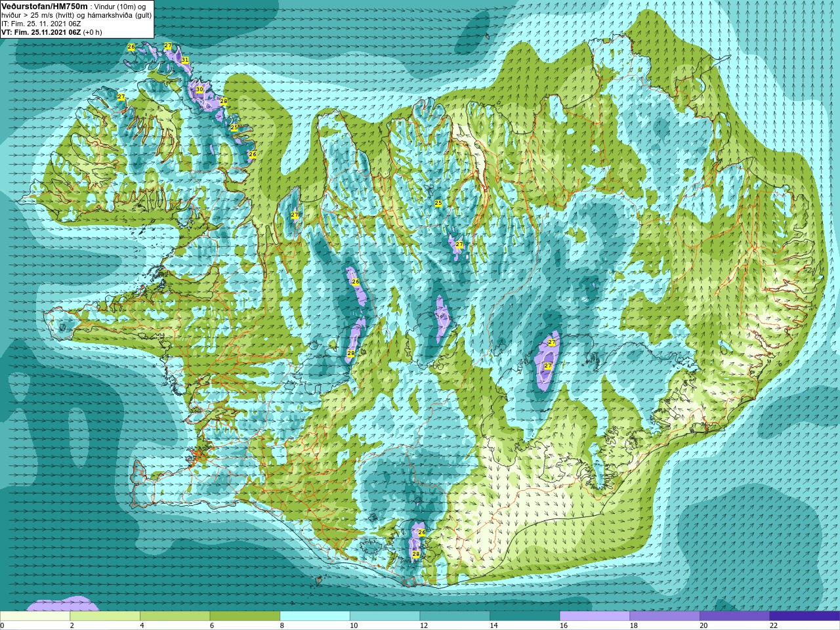Viewport: 840px width, 630px height.
Task: Click the legend scale number 22
Action: [774, 625]
